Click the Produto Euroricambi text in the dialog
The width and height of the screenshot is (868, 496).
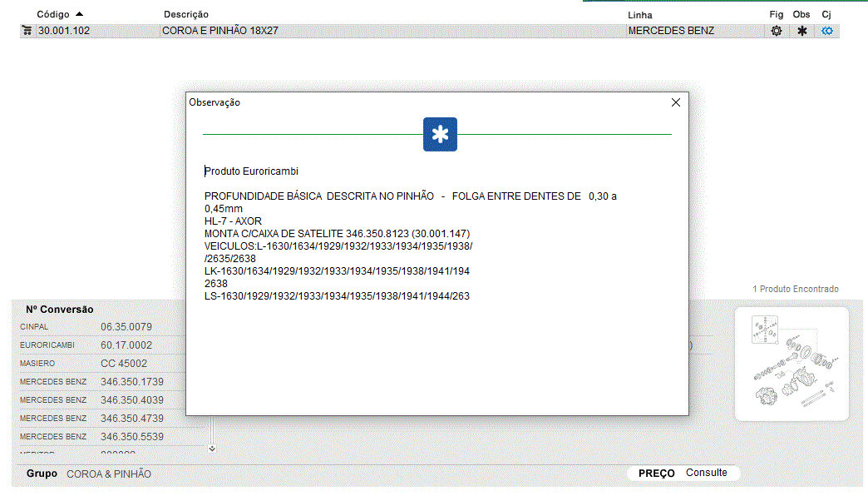tap(252, 171)
